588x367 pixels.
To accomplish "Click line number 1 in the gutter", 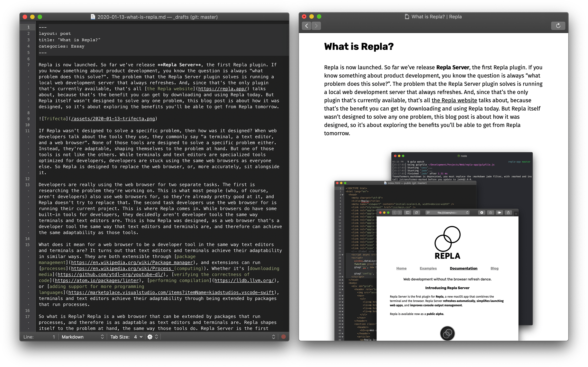I will tap(28, 27).
